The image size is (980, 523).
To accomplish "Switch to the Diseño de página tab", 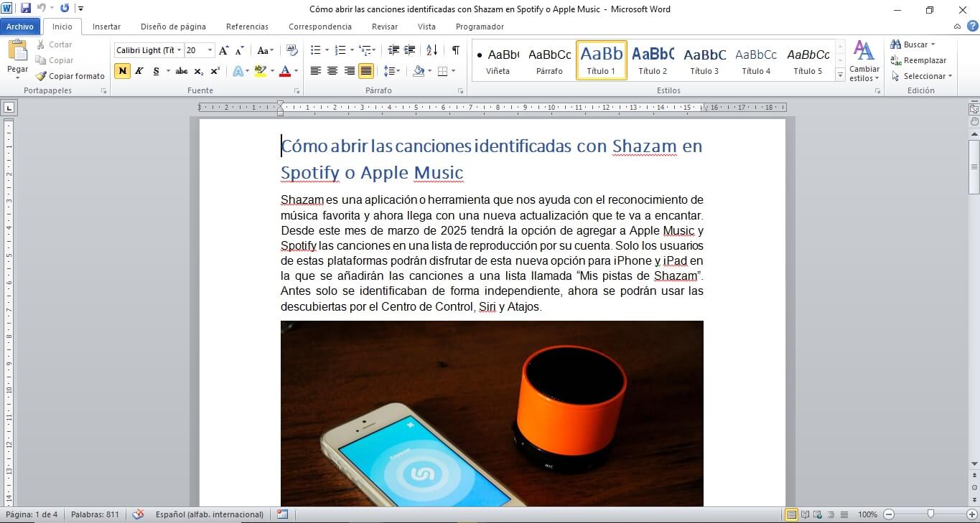I will coord(173,27).
